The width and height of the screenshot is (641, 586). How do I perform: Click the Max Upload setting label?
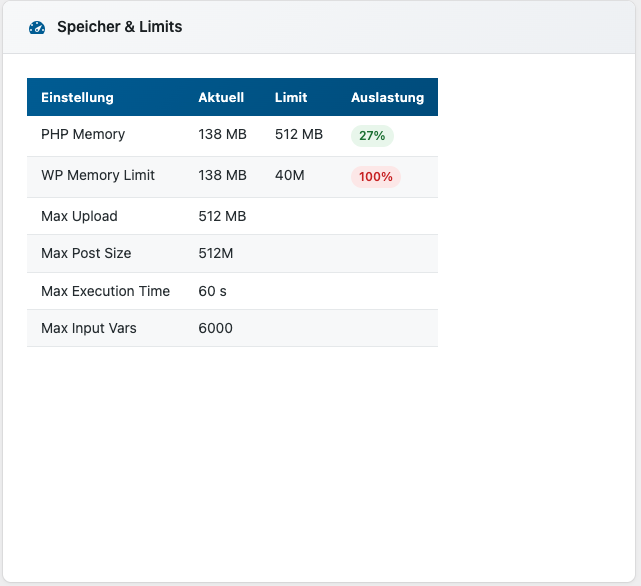click(79, 217)
